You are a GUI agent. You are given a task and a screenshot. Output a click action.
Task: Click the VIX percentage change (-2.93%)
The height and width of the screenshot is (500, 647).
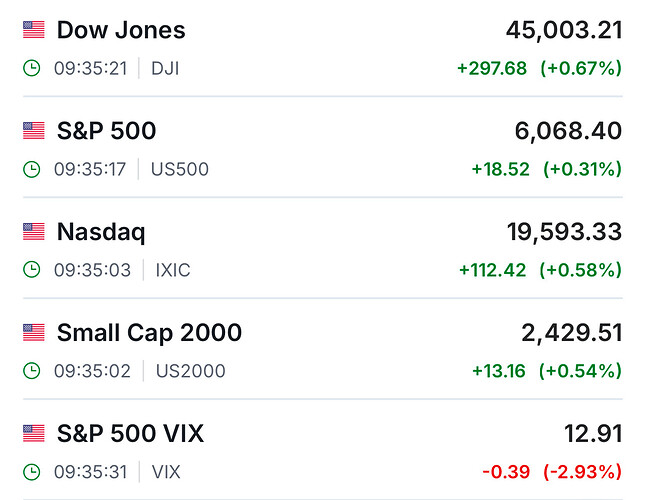[581, 472]
